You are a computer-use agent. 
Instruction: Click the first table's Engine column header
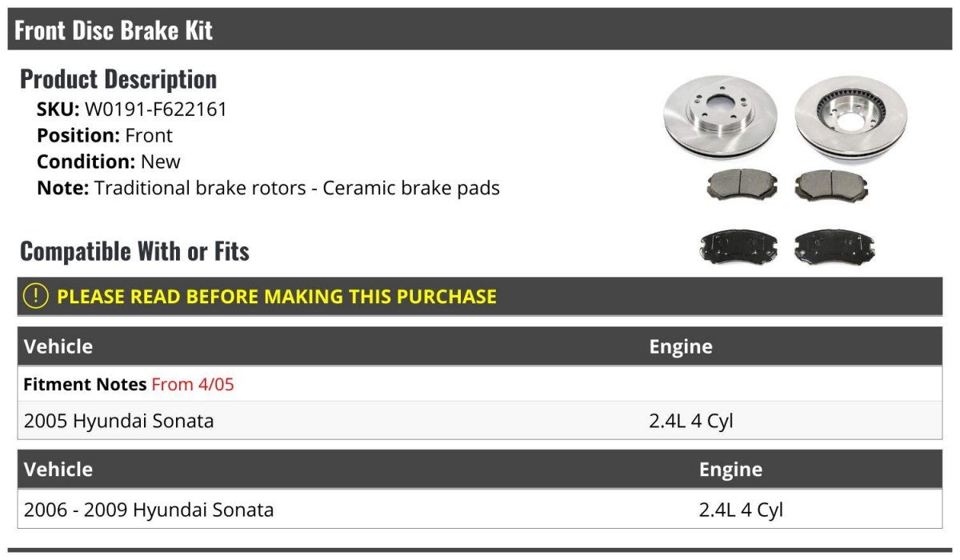coord(681,346)
